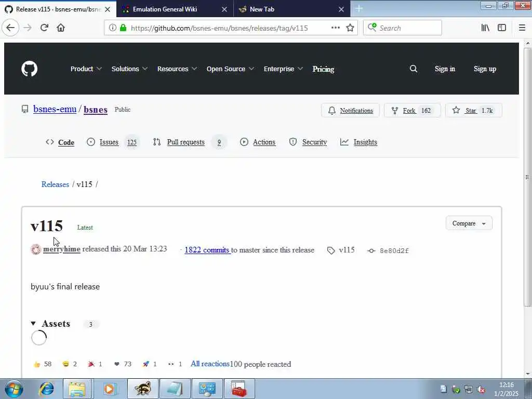Click the green padlock security icon

click(x=123, y=28)
